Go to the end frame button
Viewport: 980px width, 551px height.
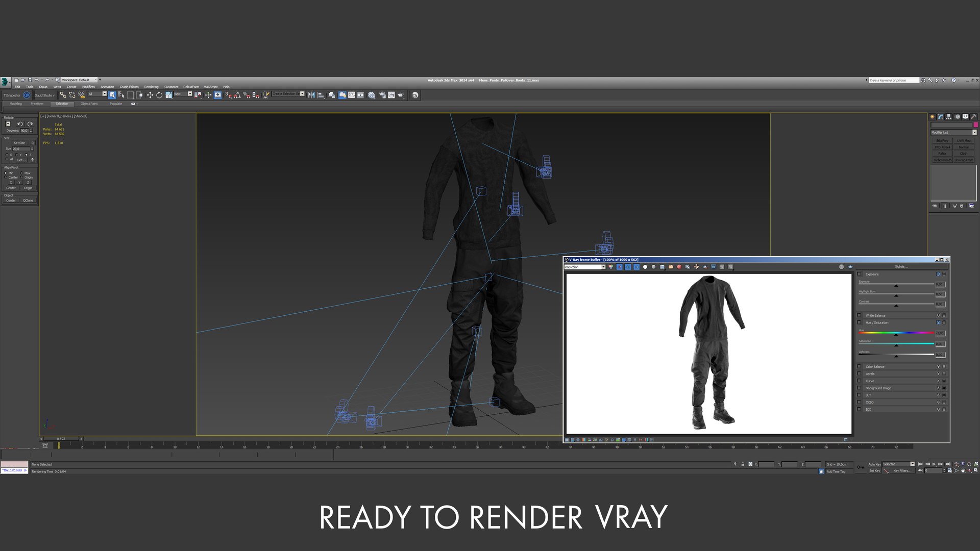pyautogui.click(x=948, y=464)
